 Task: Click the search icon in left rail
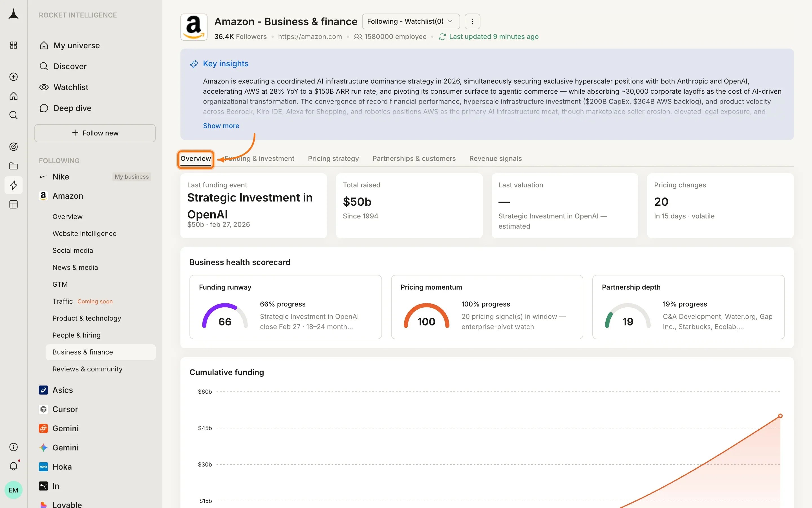click(x=14, y=115)
